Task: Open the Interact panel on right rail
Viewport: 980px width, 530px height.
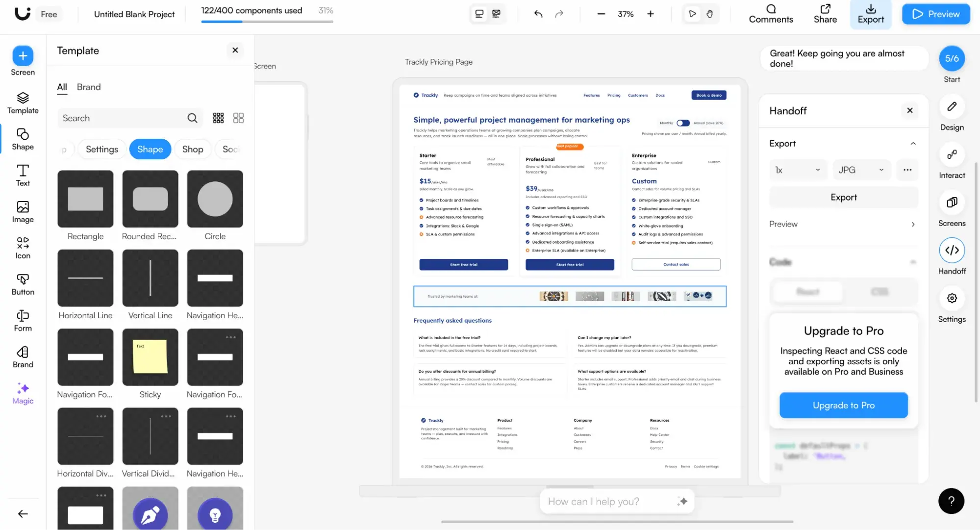Action: click(952, 162)
